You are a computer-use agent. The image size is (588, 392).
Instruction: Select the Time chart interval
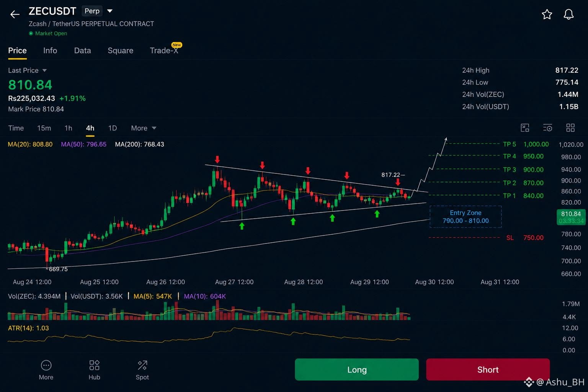click(16, 128)
